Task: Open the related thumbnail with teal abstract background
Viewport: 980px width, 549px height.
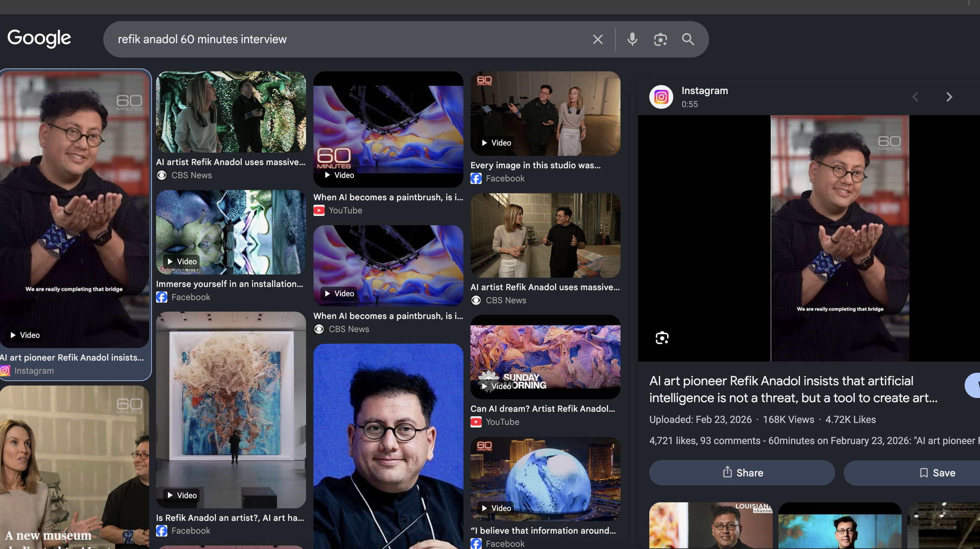Action: (x=840, y=525)
